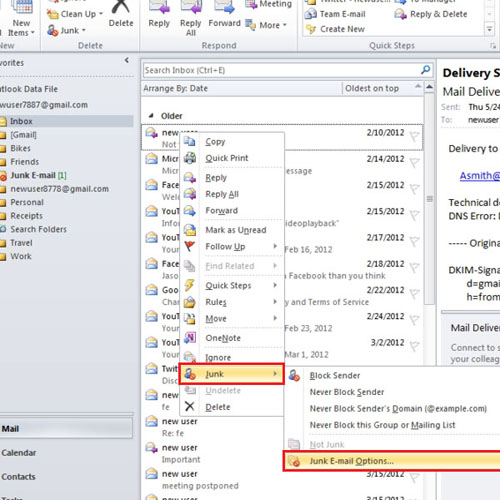Click the Asmith@ email link in the reading pane
Viewport: 500px width, 500px height.
click(x=480, y=175)
